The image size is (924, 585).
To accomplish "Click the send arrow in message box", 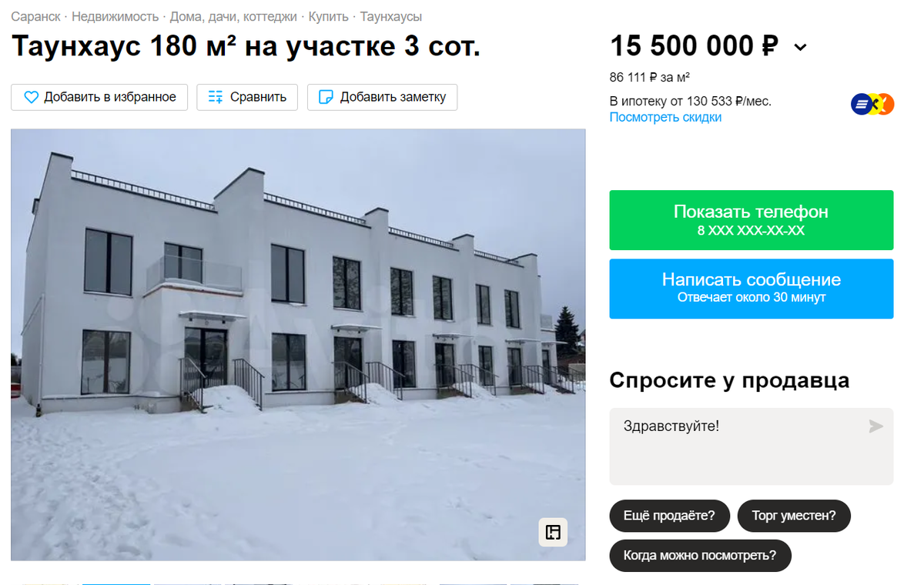I will (x=875, y=426).
